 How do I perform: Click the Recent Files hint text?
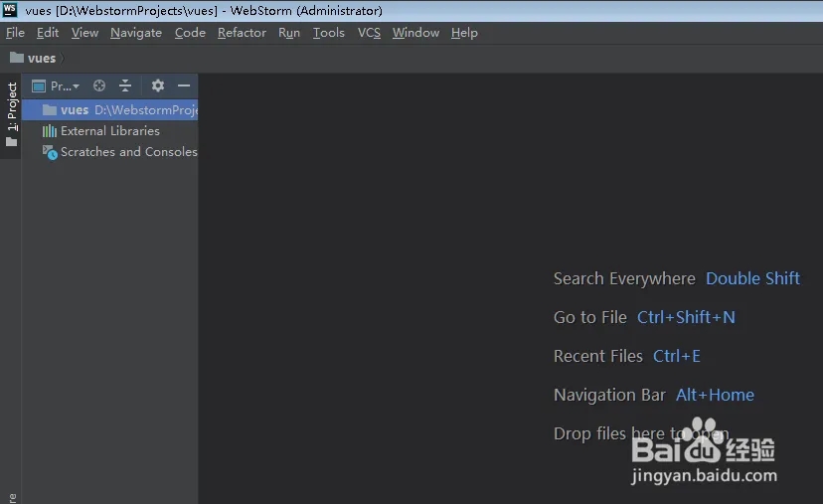(598, 356)
